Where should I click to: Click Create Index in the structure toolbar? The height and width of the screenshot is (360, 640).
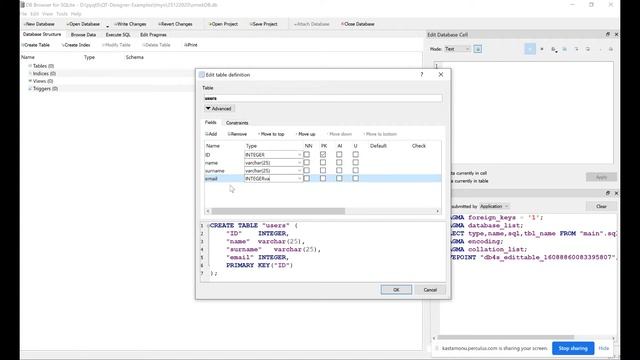pos(76,45)
